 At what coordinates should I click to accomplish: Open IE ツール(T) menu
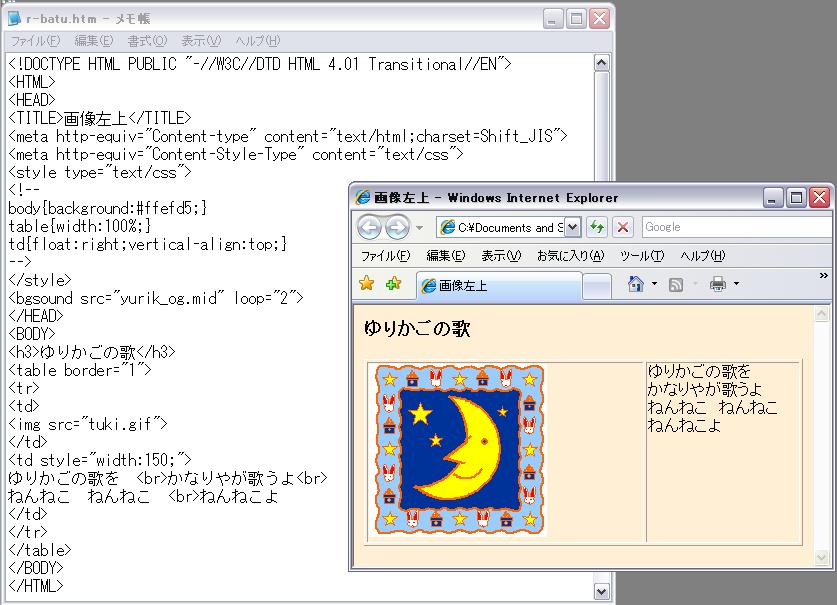coord(642,256)
